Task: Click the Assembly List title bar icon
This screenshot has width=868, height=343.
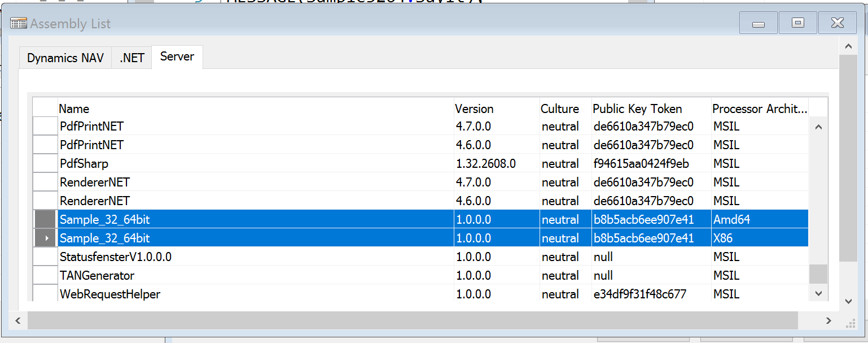Action: (19, 24)
